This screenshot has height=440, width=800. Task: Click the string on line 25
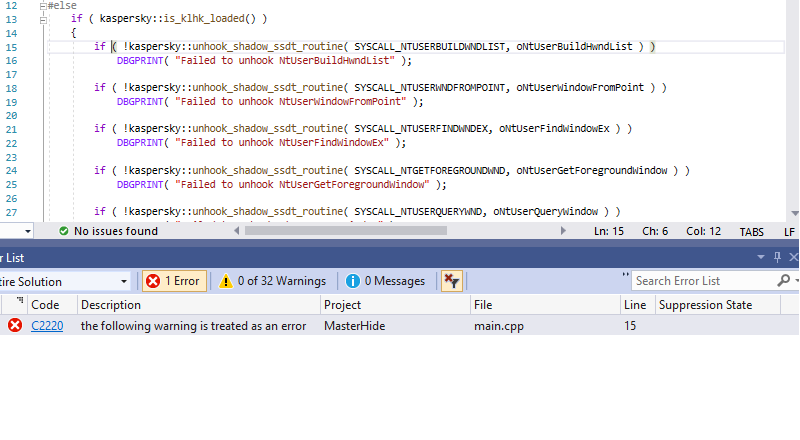(x=302, y=184)
